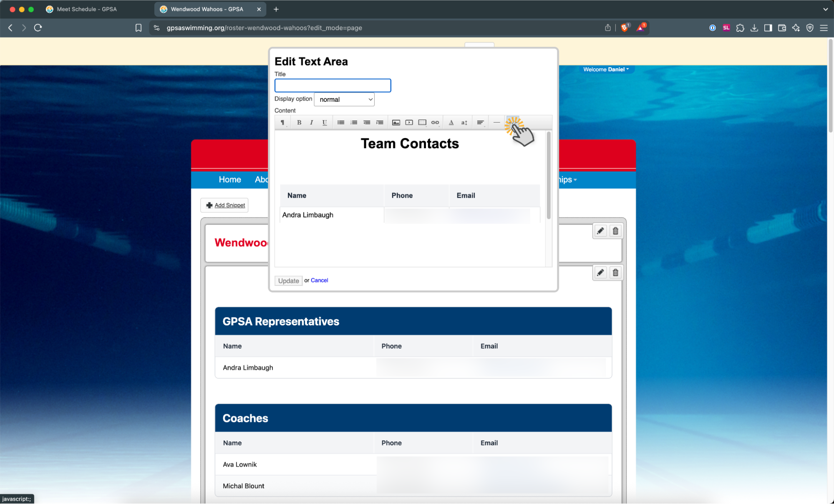Expand the Welcome Daniel user menu
834x504 pixels.
606,69
